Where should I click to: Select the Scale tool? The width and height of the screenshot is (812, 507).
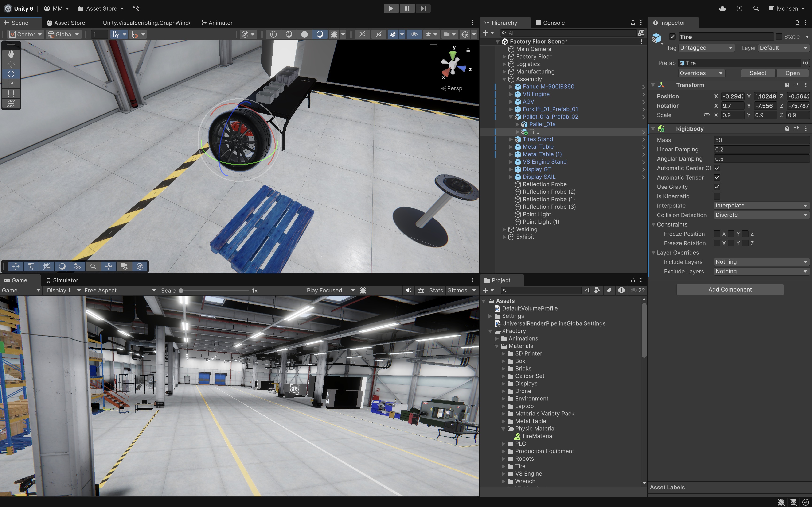click(x=11, y=84)
